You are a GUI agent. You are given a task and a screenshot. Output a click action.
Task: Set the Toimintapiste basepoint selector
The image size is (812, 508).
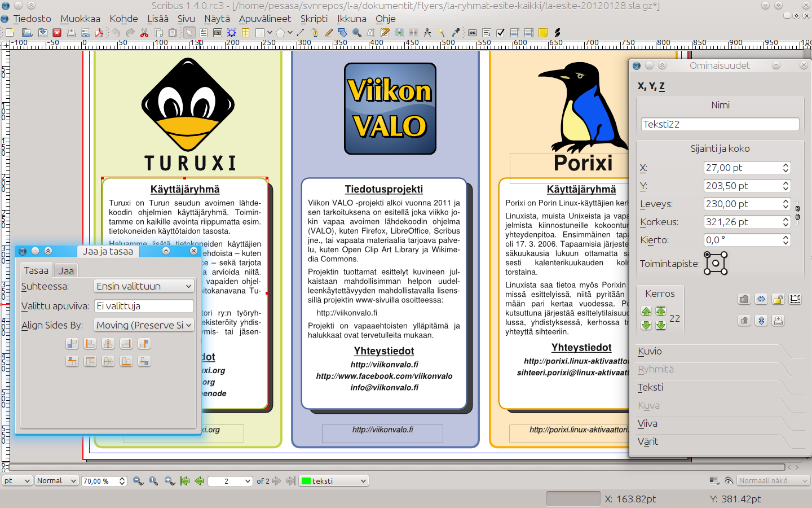(x=716, y=263)
